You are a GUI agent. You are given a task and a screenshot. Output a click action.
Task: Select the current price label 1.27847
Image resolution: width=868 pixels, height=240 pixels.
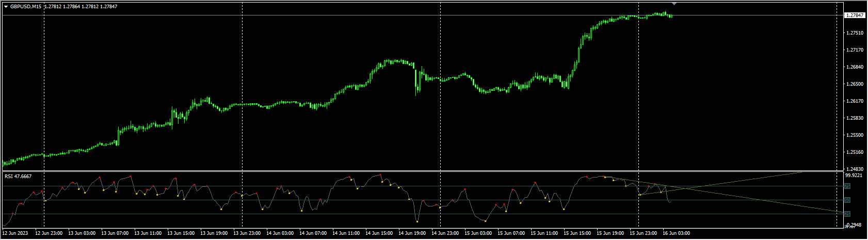tap(855, 15)
